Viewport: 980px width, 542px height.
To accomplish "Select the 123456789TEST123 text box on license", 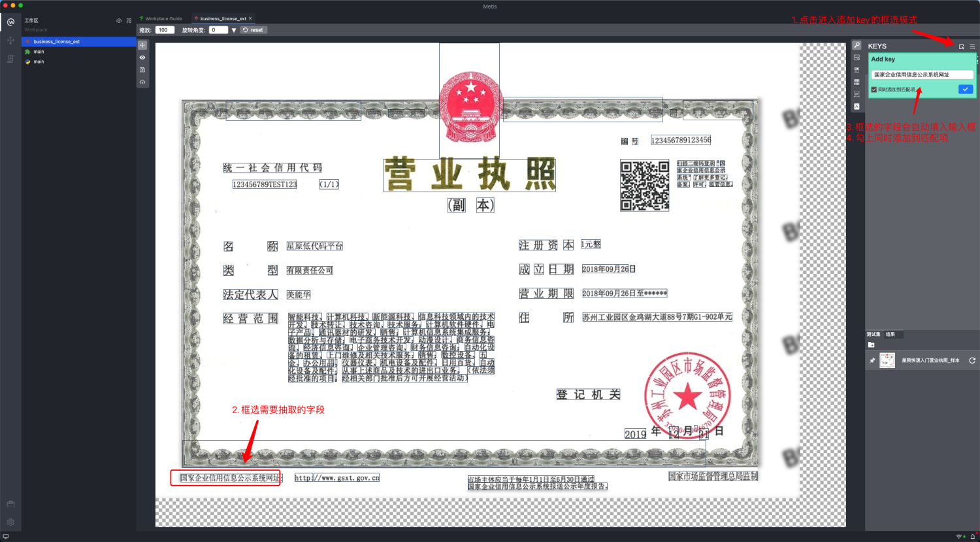I will [x=265, y=184].
